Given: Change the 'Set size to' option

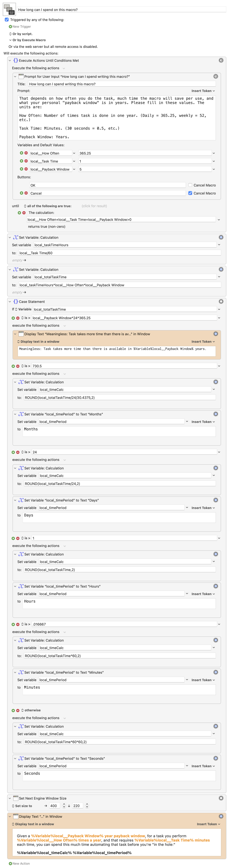Looking at the screenshot, I should pos(22,806).
